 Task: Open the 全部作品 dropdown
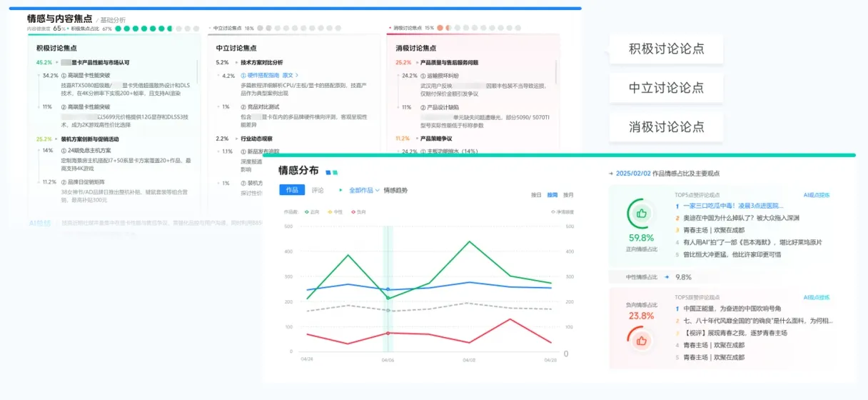pos(364,191)
